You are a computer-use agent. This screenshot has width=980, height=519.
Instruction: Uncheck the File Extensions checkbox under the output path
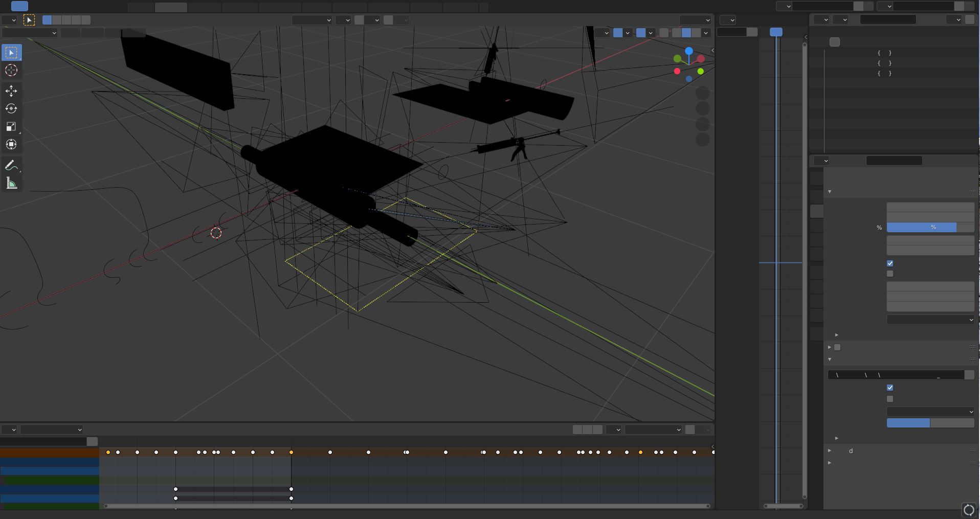pos(890,388)
